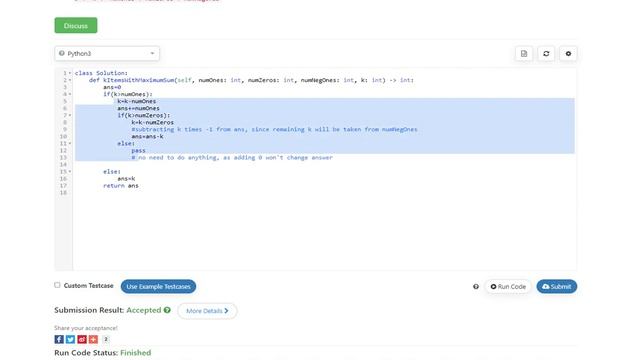Collapse else block fold arrow at line 15
The height and width of the screenshot is (360, 640).
70,171
